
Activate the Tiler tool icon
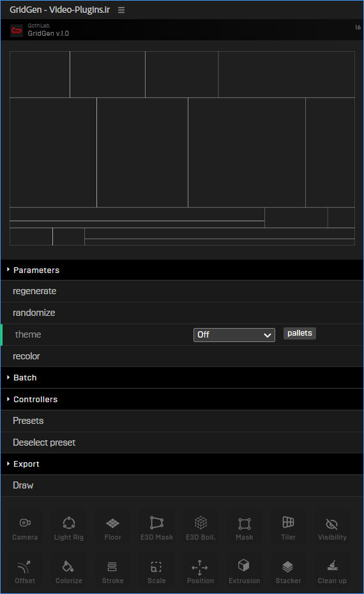(x=288, y=522)
